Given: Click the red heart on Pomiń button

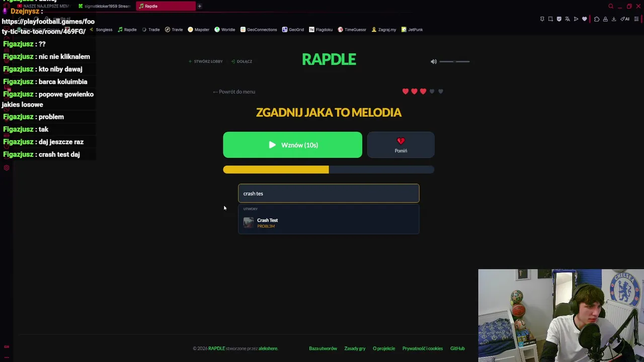Looking at the screenshot, I should [400, 141].
